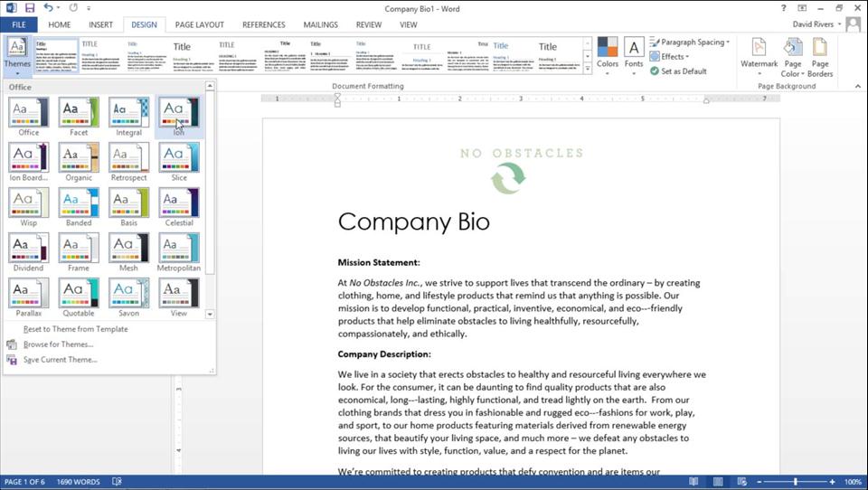868x490 pixels.
Task: Switch to the VIEW tab
Action: tap(409, 25)
